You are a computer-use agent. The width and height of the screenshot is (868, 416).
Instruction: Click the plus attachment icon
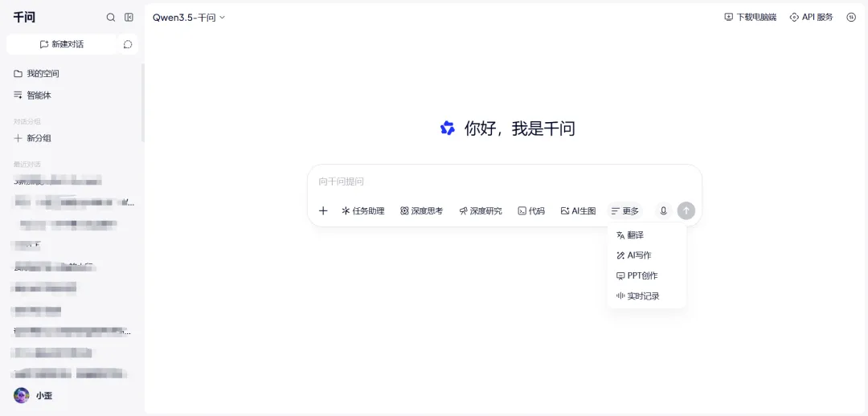coord(323,210)
